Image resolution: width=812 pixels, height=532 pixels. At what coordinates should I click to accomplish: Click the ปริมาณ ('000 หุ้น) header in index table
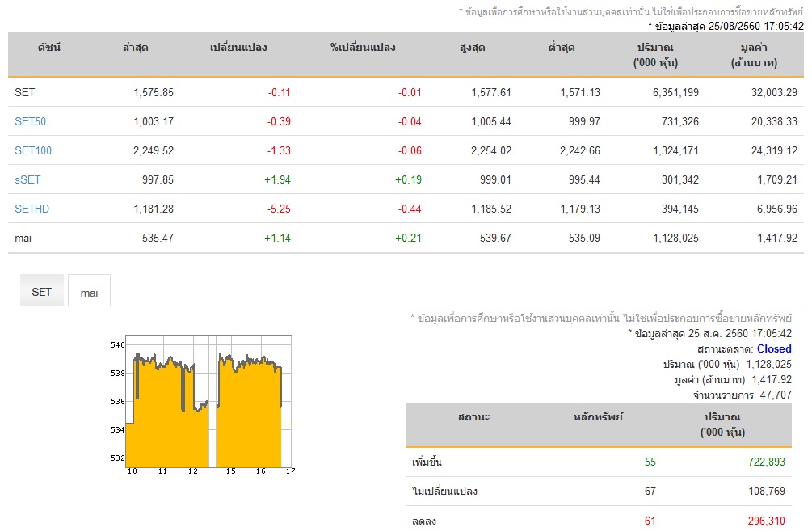(655, 55)
